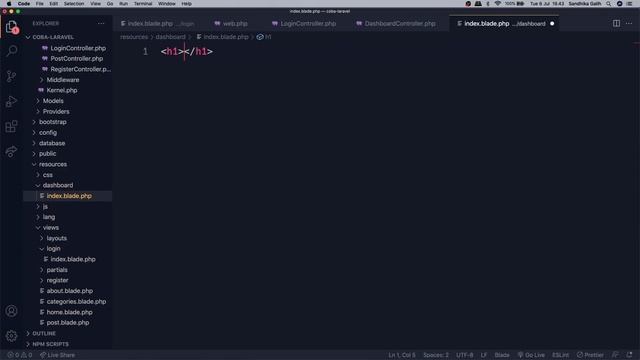
Task: Switch to the web.php tab
Action: [x=231, y=24]
